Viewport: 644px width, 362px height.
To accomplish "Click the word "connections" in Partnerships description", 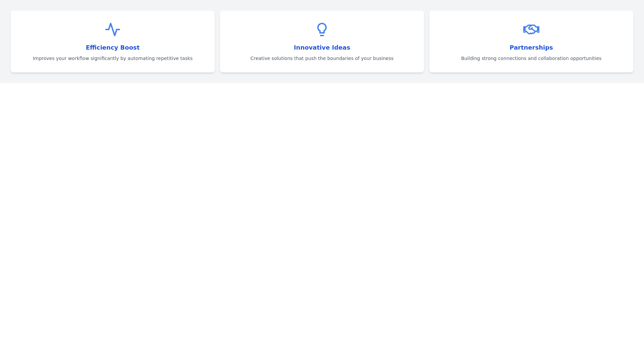I will click(x=512, y=58).
